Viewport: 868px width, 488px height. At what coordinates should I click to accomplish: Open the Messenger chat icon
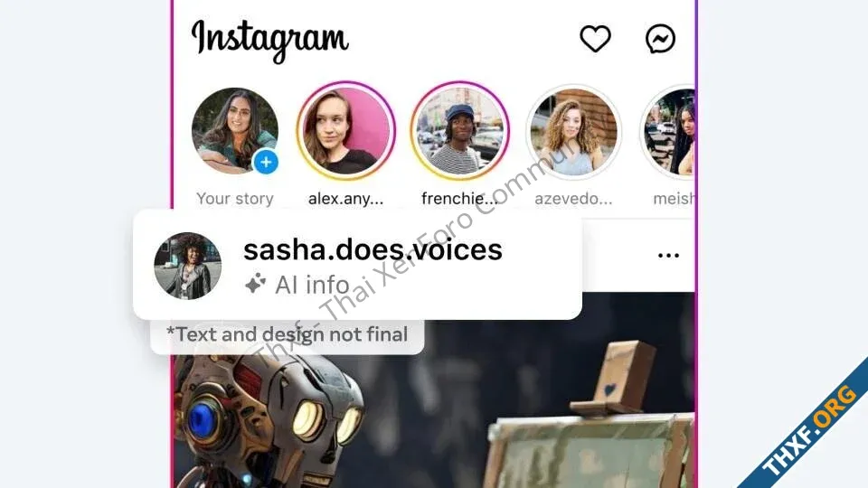pos(660,39)
